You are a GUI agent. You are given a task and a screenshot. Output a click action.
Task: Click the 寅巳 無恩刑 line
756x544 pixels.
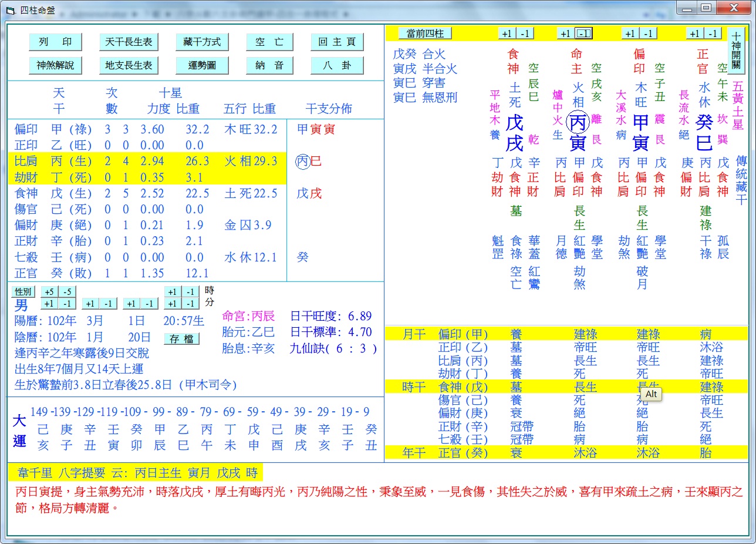(425, 97)
